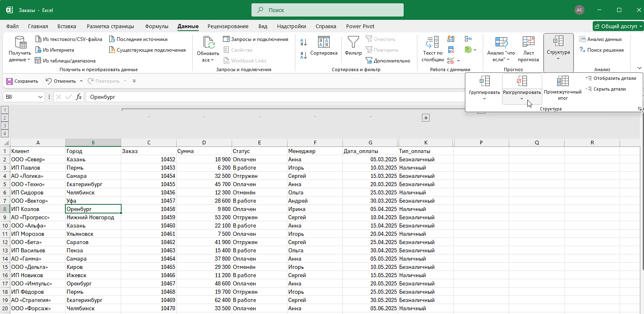The height and width of the screenshot is (314, 644).
Task: Open Текст по столбцам tool
Action: coord(432,43)
